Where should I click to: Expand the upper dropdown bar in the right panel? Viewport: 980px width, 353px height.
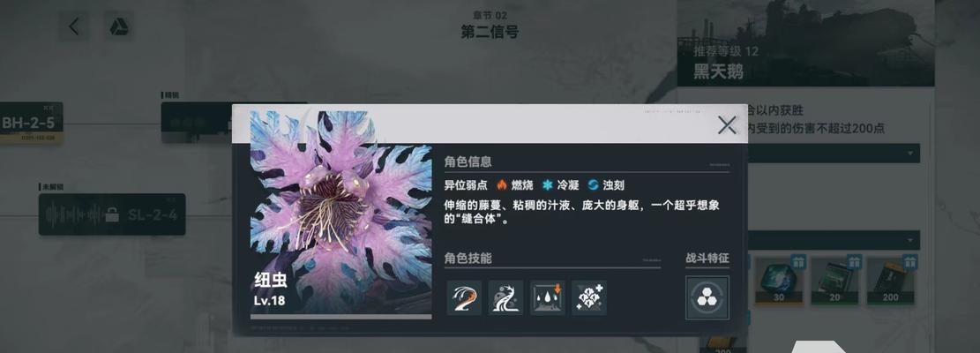(x=833, y=153)
